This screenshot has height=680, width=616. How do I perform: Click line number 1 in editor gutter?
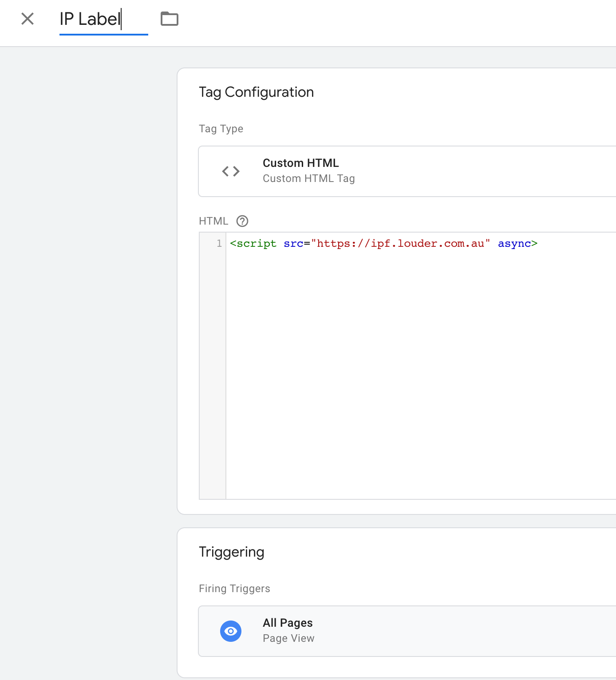[219, 243]
